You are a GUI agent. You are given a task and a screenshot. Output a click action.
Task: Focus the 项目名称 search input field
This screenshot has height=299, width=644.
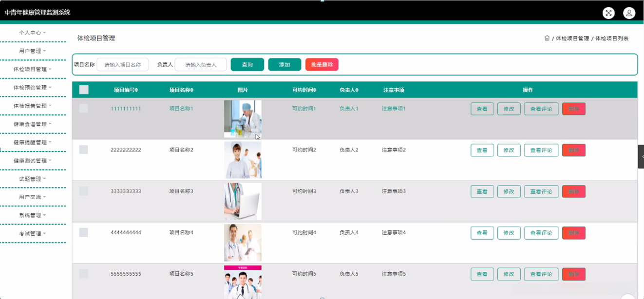(x=123, y=64)
